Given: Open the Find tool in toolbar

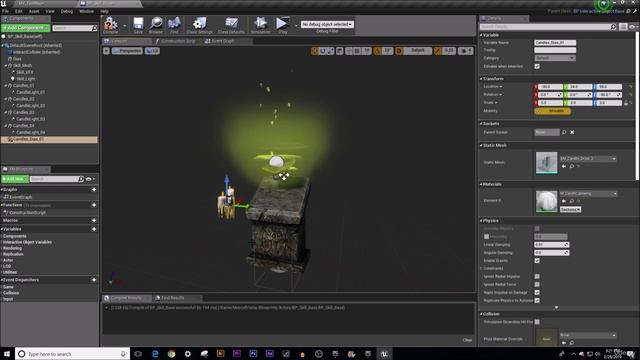Looking at the screenshot, I should 174,24.
